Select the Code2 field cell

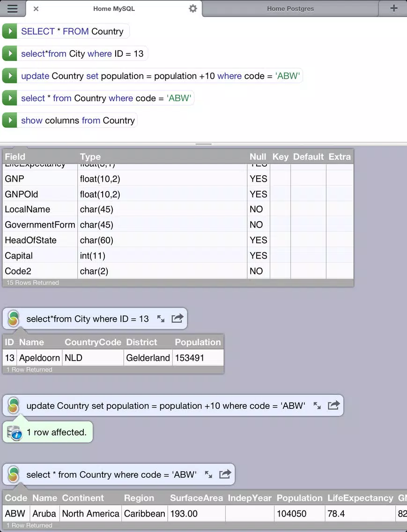[x=40, y=271]
